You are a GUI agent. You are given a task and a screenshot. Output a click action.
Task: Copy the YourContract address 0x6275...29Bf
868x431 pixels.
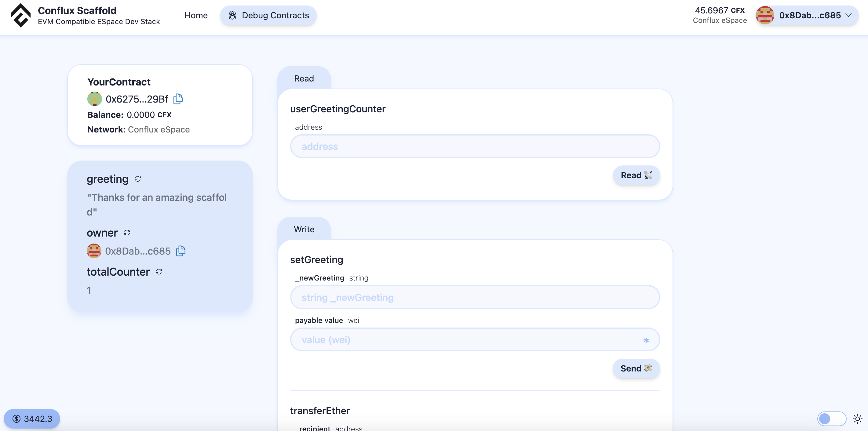(178, 99)
